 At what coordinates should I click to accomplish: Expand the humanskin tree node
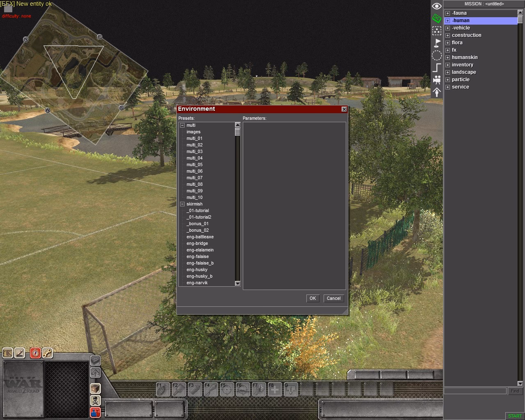point(447,57)
